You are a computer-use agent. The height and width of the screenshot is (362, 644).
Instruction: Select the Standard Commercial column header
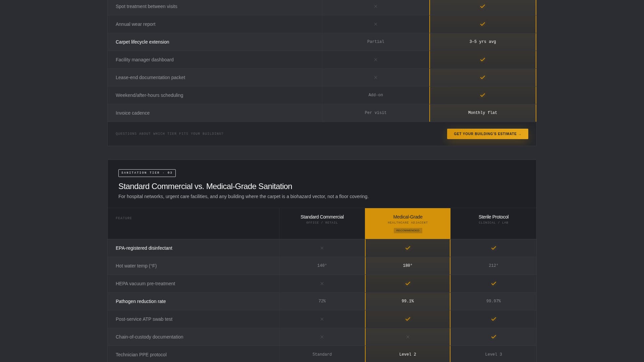[322, 224]
